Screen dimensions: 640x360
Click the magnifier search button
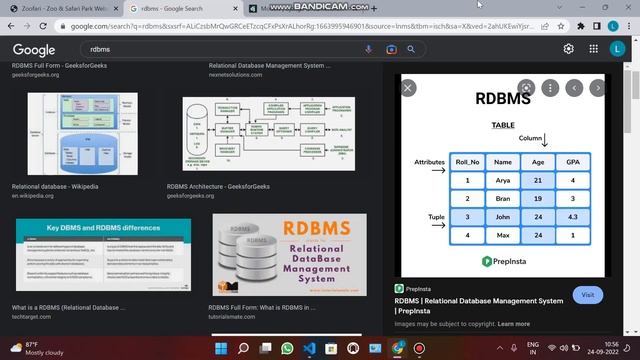[411, 49]
